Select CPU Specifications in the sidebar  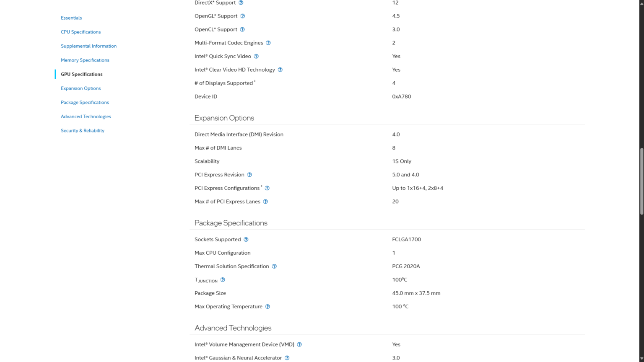point(80,32)
